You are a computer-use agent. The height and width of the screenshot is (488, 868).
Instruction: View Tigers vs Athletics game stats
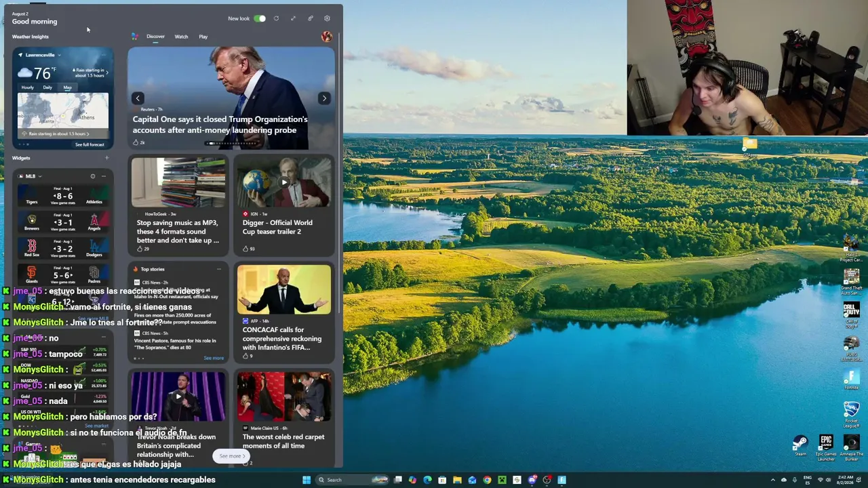pyautogui.click(x=63, y=202)
